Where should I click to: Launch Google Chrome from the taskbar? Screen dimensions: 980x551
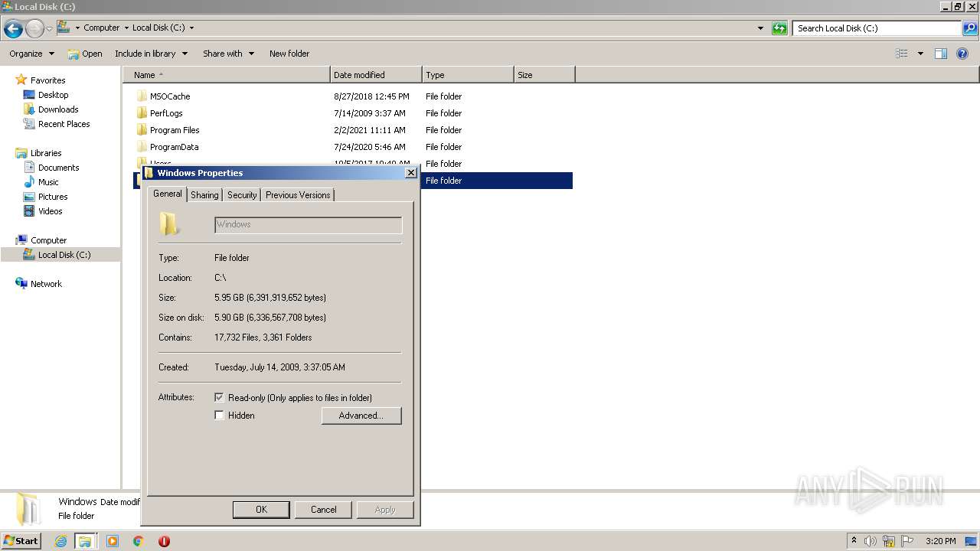(x=139, y=541)
